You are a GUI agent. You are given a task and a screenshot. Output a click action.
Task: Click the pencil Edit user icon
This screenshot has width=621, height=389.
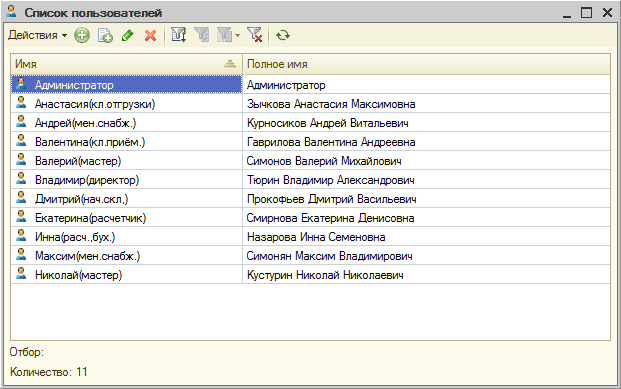tap(128, 35)
